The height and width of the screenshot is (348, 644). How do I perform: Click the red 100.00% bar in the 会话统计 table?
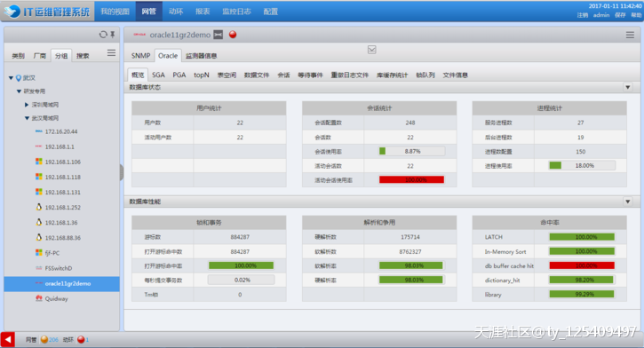[411, 179]
